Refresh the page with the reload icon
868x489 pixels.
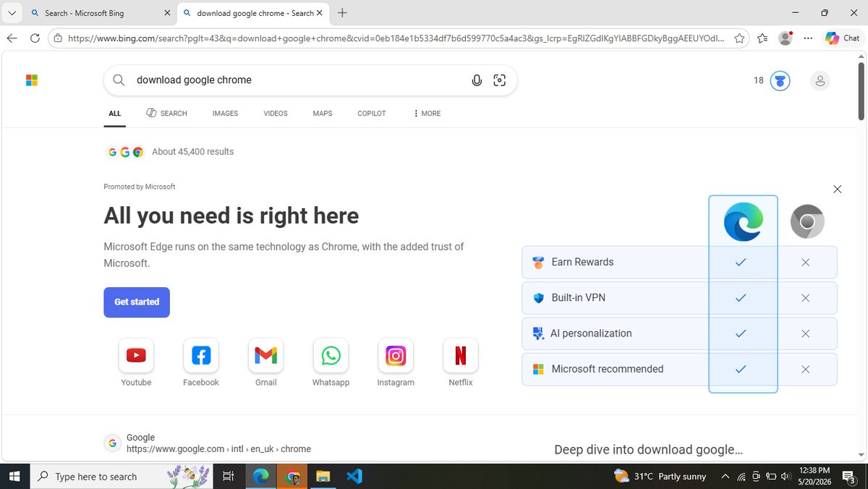35,38
